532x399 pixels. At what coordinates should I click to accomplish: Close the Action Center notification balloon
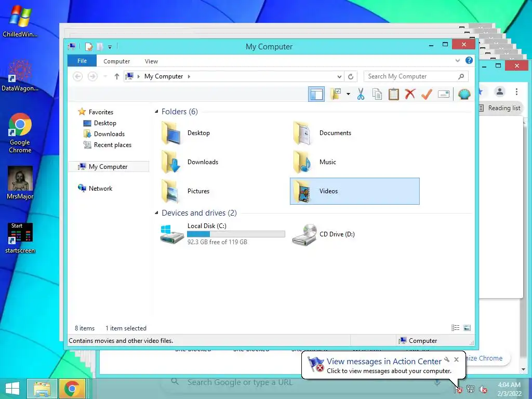456,360
